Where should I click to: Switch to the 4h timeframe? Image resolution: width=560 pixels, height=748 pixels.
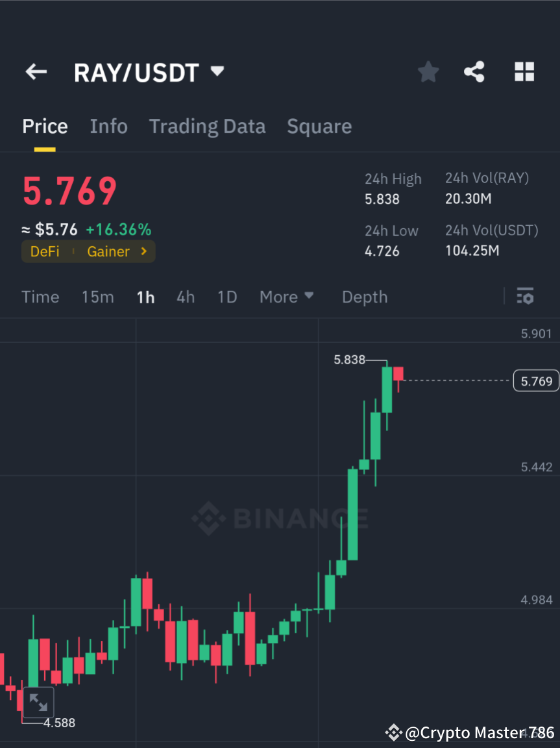(x=186, y=297)
